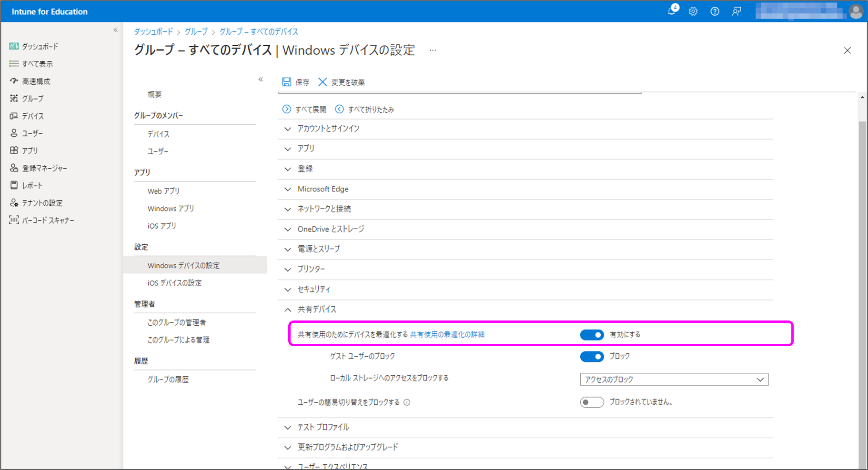Expand the Microsoft Edge section
868x470 pixels.
[525, 189]
